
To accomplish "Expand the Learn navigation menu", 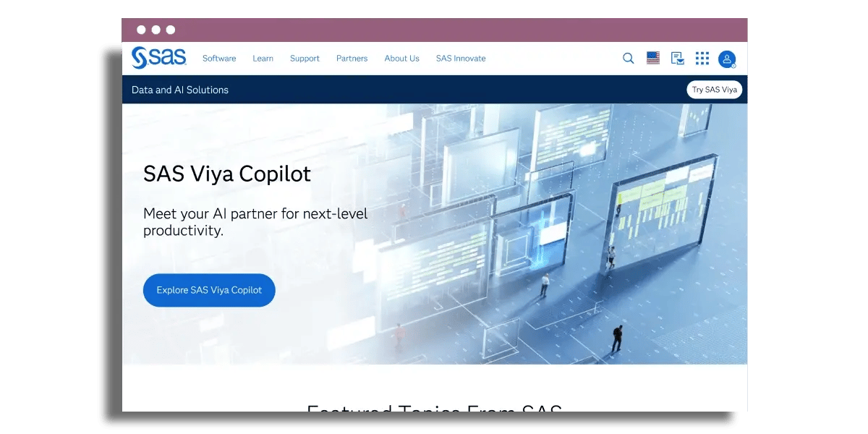I will click(x=263, y=59).
